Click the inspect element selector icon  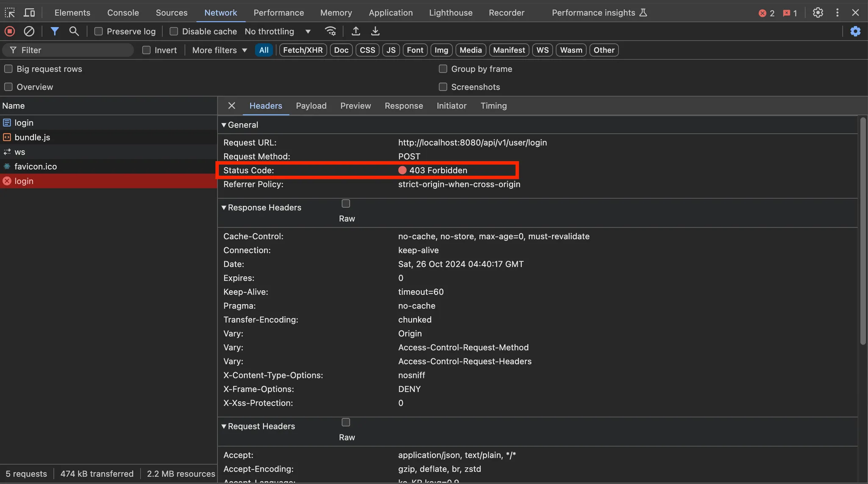click(10, 13)
